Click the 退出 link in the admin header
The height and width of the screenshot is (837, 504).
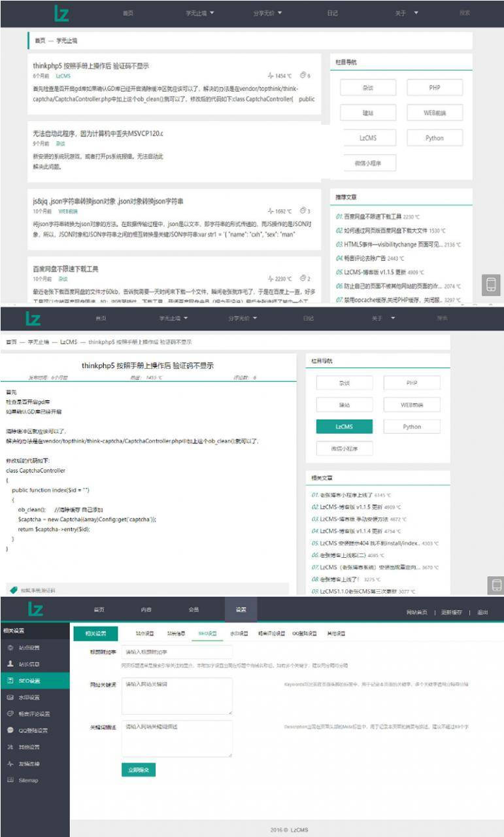(x=482, y=612)
